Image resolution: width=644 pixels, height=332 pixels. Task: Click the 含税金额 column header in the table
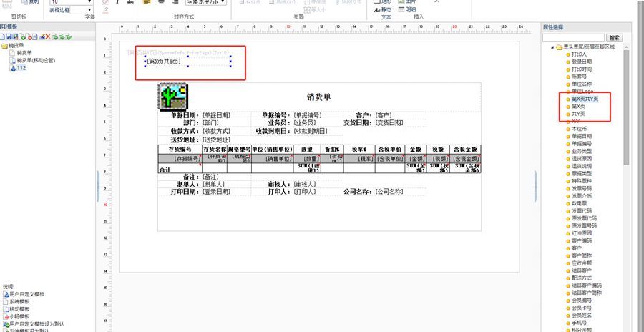tap(465, 149)
